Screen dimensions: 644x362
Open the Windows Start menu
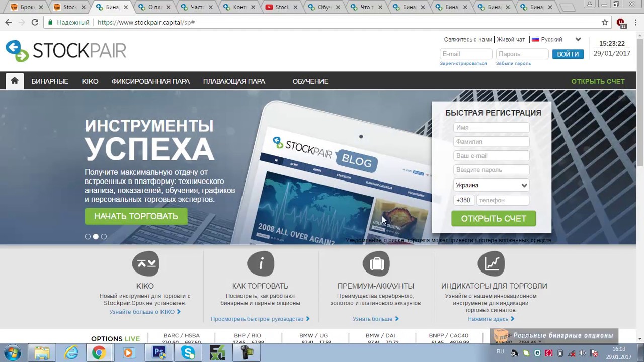click(x=12, y=353)
